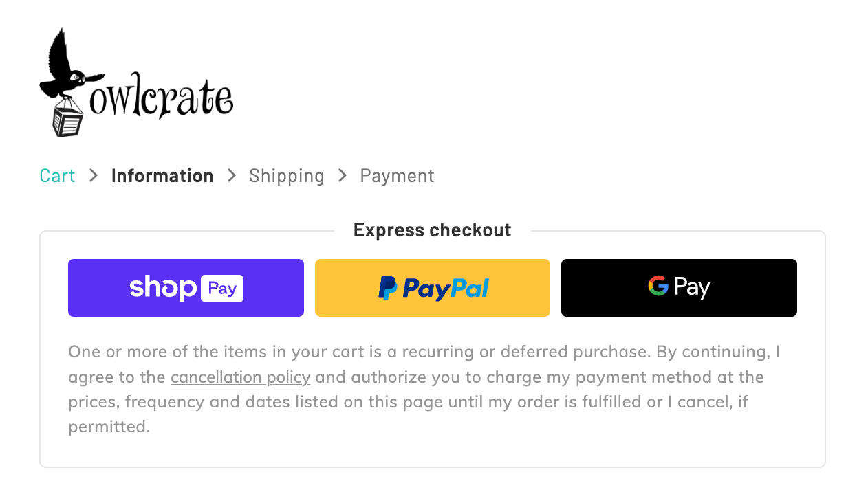This screenshot has width=868, height=492.
Task: Click the PayPal double-P logo
Action: point(387,288)
